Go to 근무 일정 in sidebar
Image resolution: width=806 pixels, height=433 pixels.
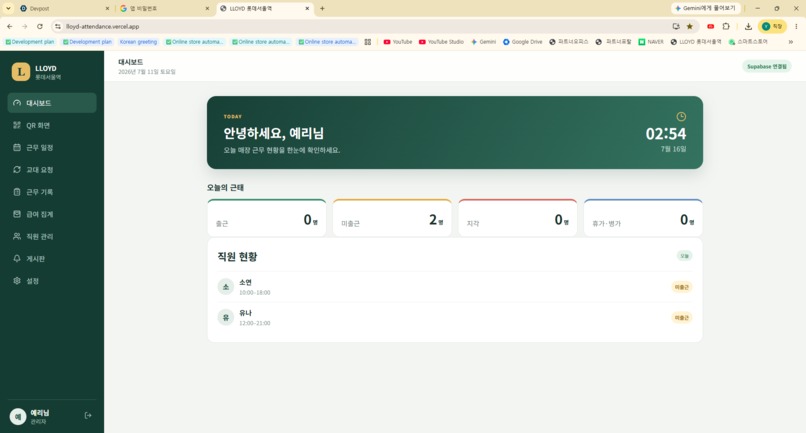[x=52, y=148]
